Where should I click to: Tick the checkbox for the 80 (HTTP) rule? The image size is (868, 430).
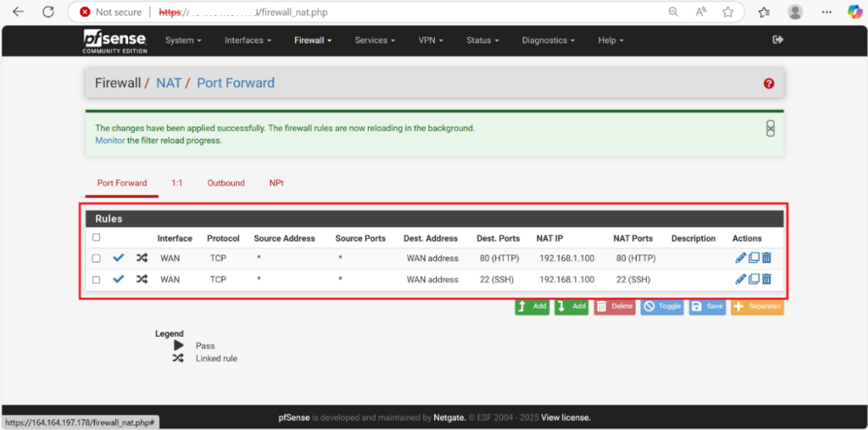(x=96, y=259)
